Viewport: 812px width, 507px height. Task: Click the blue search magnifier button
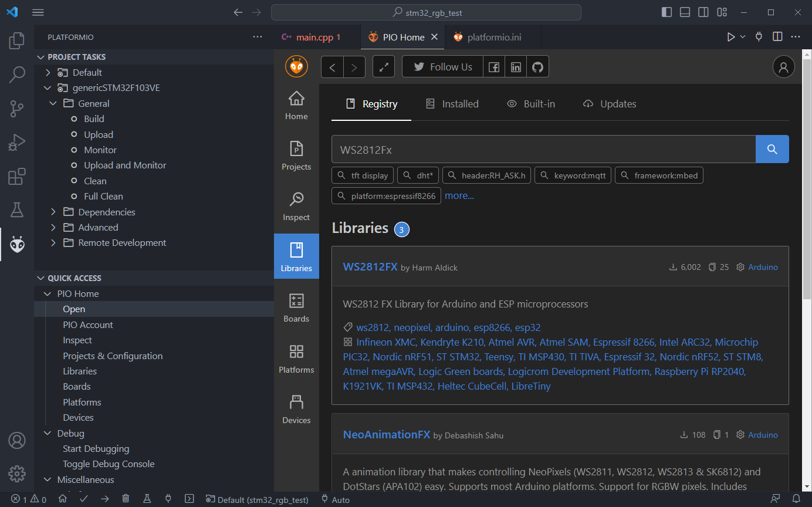(x=772, y=149)
